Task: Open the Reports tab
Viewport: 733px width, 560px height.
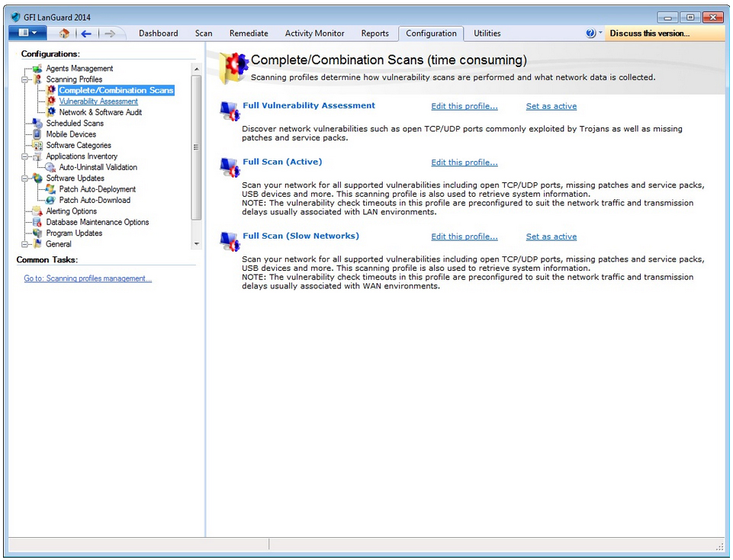Action: pyautogui.click(x=375, y=34)
